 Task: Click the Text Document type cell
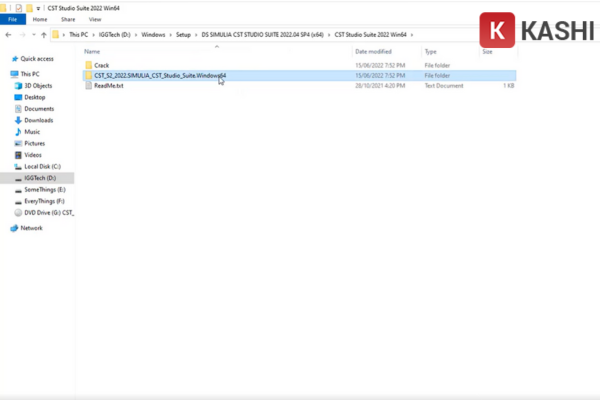tap(444, 86)
